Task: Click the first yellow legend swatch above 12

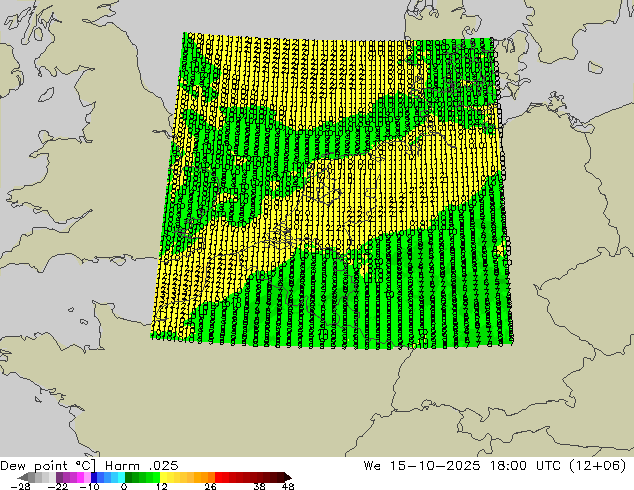Action: click(x=163, y=477)
